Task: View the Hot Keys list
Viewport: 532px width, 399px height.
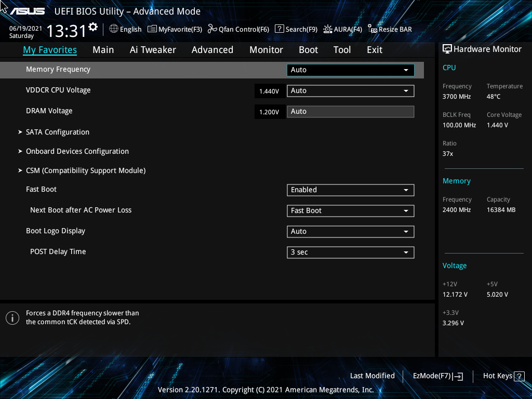Action: point(503,376)
